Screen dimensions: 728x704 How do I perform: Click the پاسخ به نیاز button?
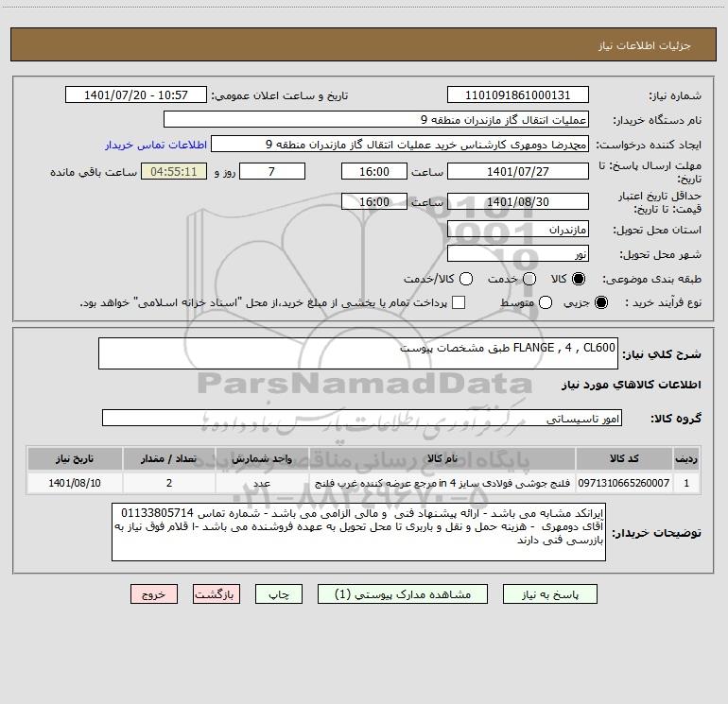tap(550, 594)
